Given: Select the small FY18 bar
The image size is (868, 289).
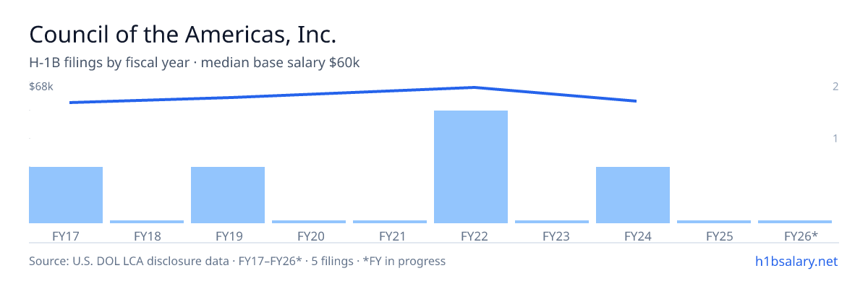Looking at the screenshot, I should point(147,222).
